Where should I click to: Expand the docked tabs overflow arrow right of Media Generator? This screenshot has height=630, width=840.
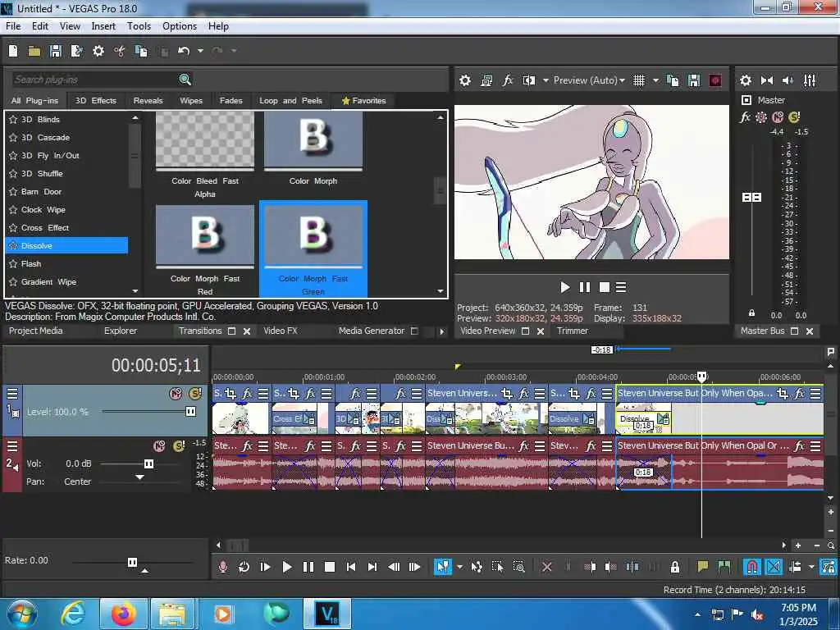(442, 331)
